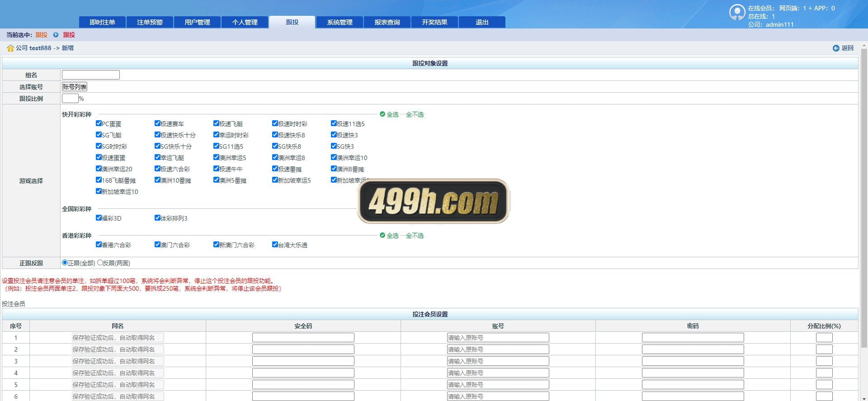
Task: Focus the 账号 field in row 4
Action: click(x=498, y=373)
